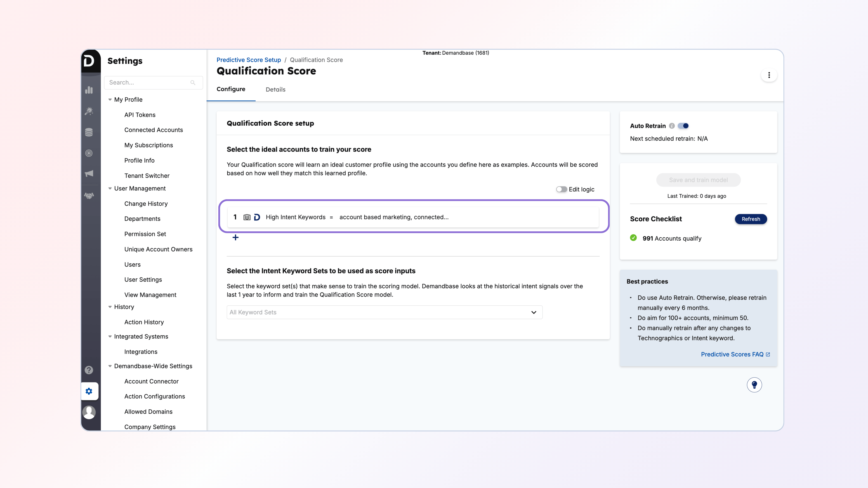
Task: Click the plus icon to add condition
Action: [236, 238]
